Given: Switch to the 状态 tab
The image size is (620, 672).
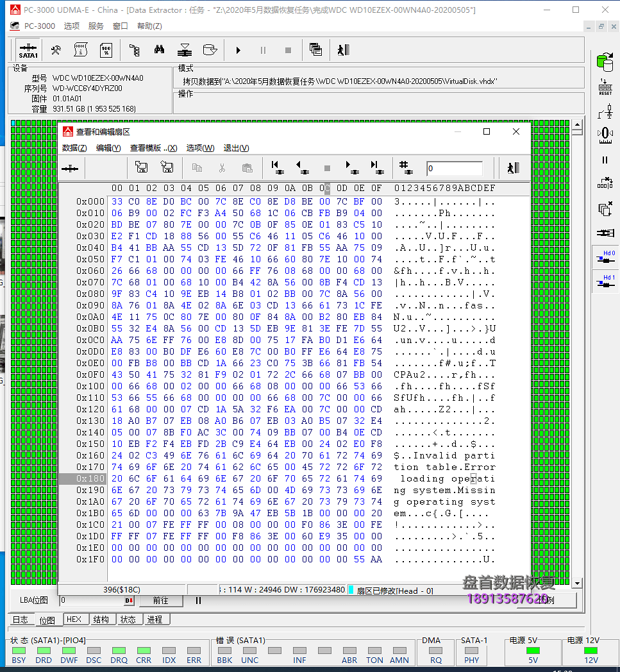Looking at the screenshot, I should click(x=128, y=619).
